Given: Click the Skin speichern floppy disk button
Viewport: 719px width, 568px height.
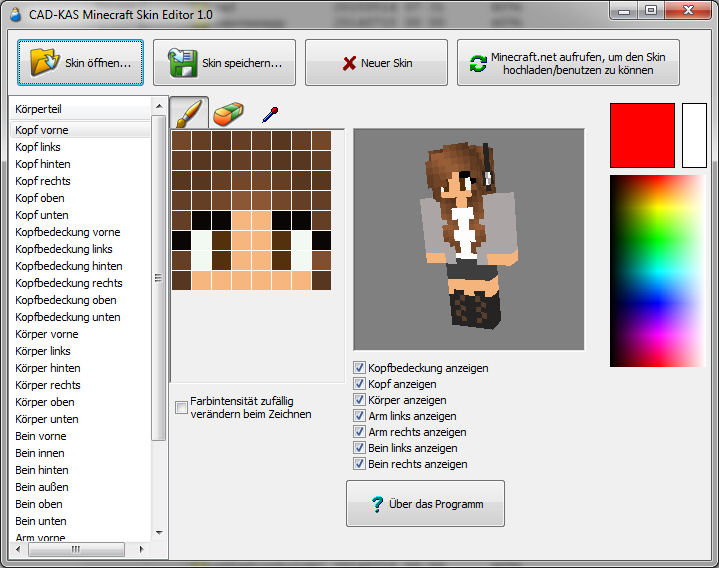Looking at the screenshot, I should click(x=224, y=63).
